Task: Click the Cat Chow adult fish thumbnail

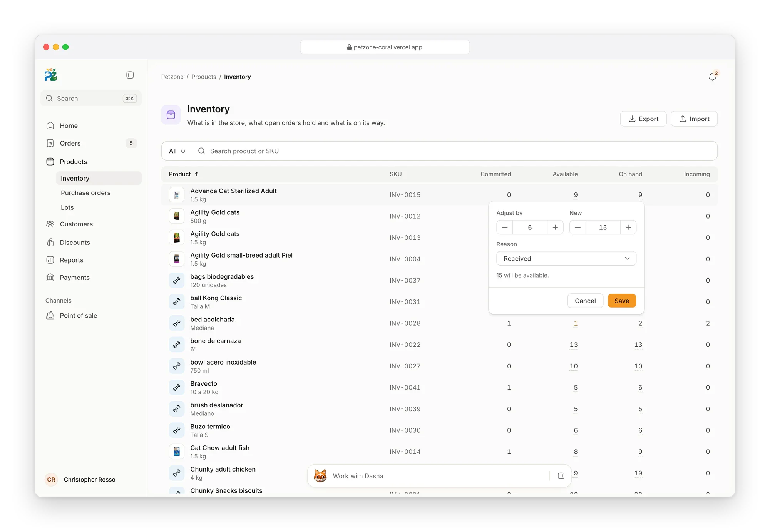Action: (x=177, y=452)
